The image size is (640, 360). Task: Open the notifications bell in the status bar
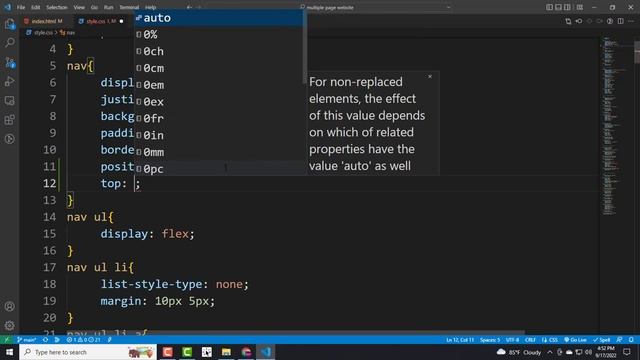click(x=631, y=340)
